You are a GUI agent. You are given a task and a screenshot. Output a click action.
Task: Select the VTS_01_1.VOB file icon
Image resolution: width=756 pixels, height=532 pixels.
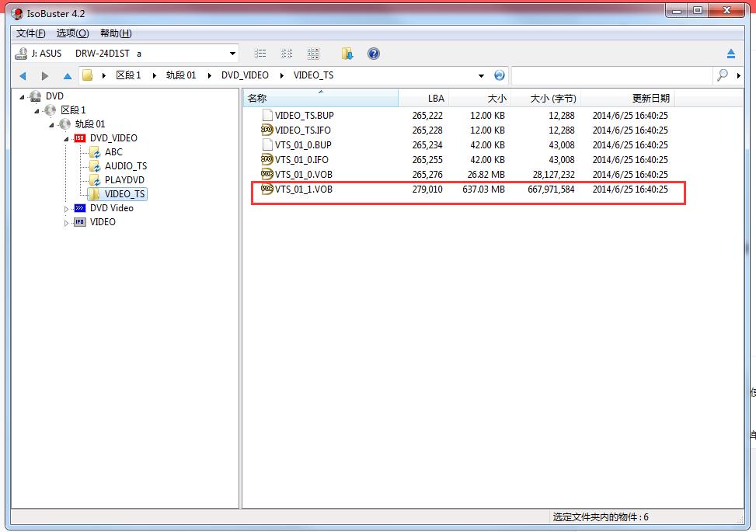267,189
